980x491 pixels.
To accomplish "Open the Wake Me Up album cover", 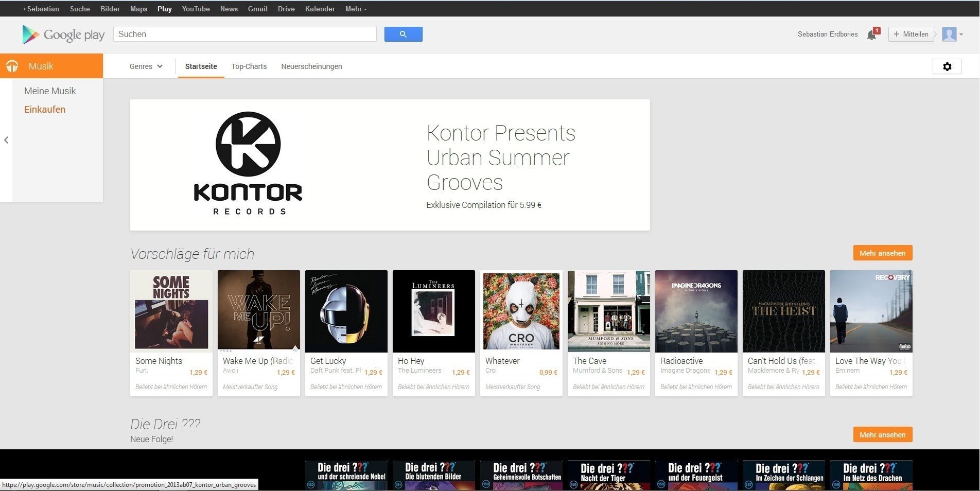I will point(259,311).
